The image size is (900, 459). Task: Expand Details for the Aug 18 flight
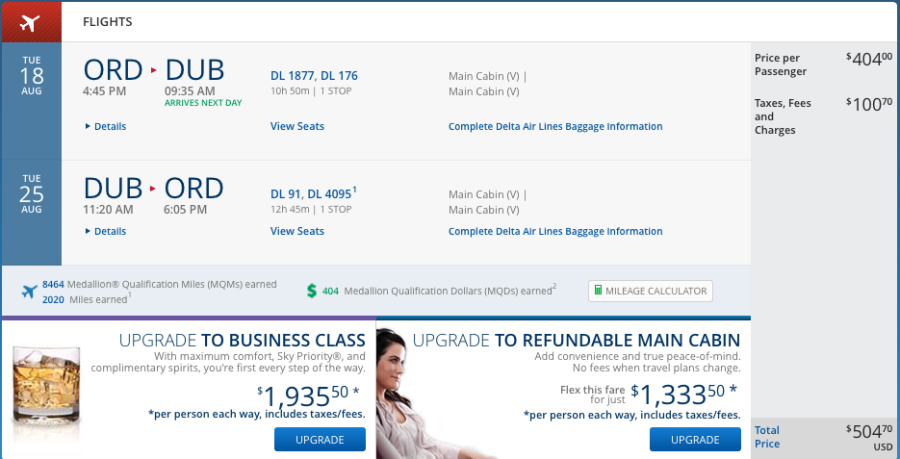(106, 126)
